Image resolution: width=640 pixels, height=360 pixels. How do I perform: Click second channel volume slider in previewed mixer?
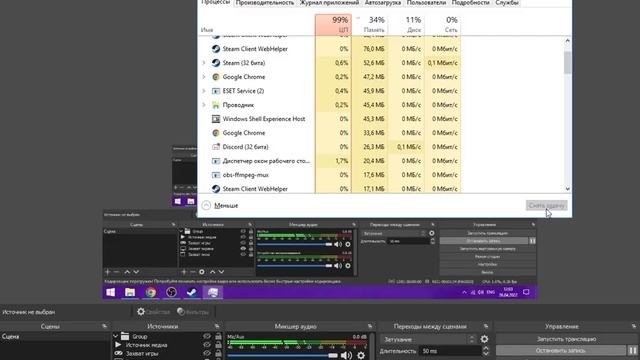tap(295, 266)
